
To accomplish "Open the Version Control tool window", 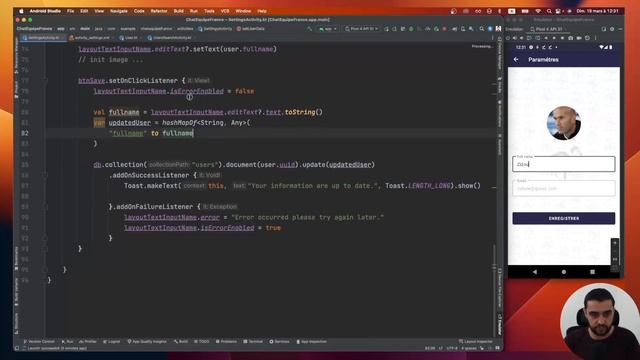I will click(39, 342).
